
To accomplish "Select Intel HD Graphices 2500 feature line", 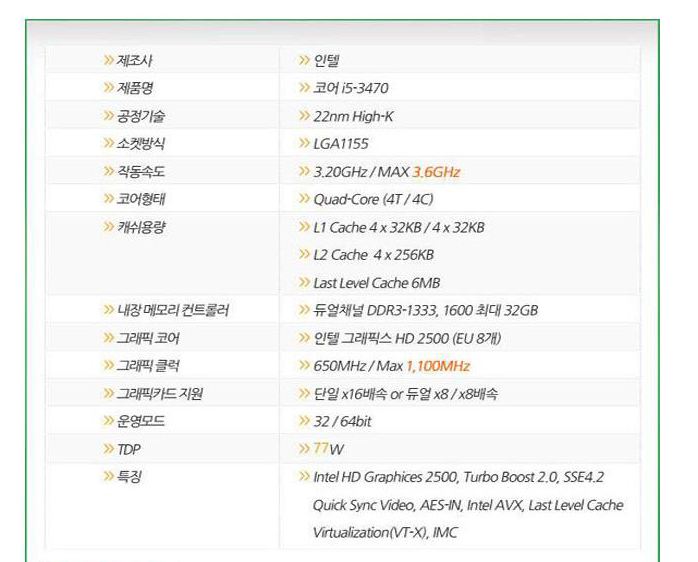I will (459, 477).
